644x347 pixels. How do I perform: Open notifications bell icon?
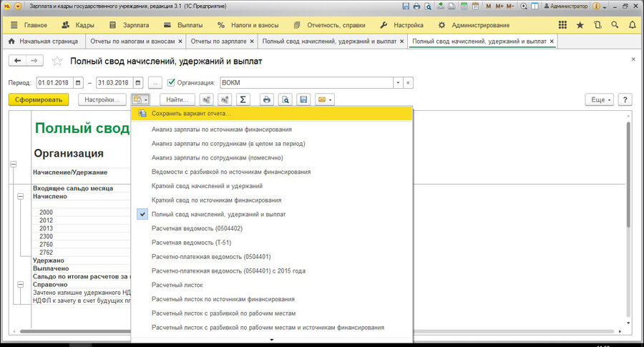pos(633,25)
